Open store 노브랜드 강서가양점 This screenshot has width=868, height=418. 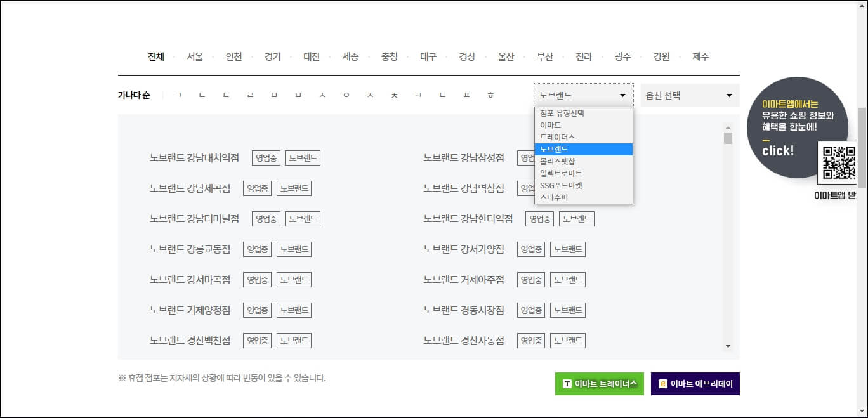coord(464,249)
